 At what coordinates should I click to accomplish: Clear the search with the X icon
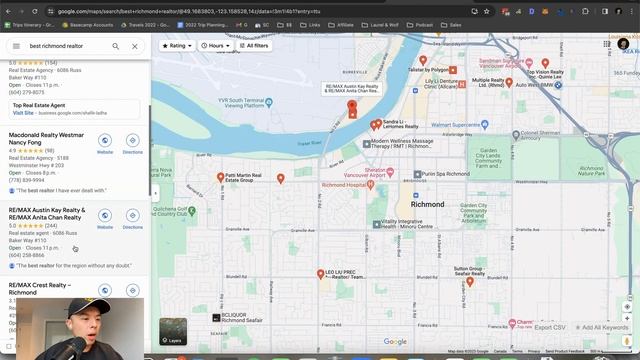[x=135, y=46]
